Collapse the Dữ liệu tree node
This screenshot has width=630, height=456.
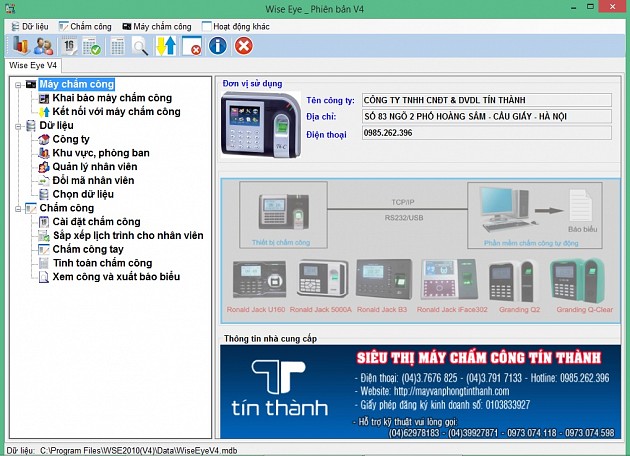tap(18, 127)
